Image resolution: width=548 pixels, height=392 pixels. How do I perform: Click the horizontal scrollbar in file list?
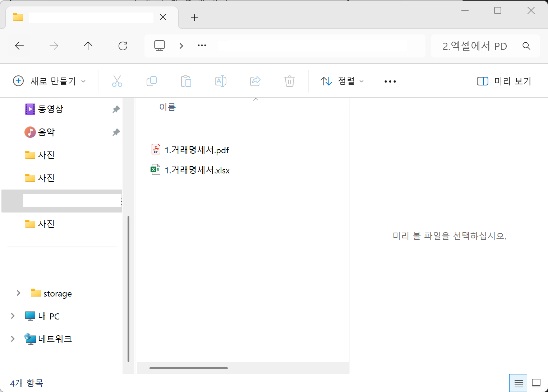tap(189, 368)
